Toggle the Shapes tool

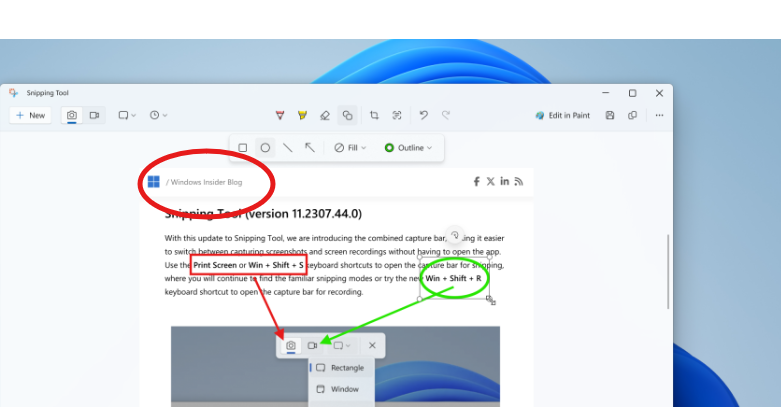[347, 115]
